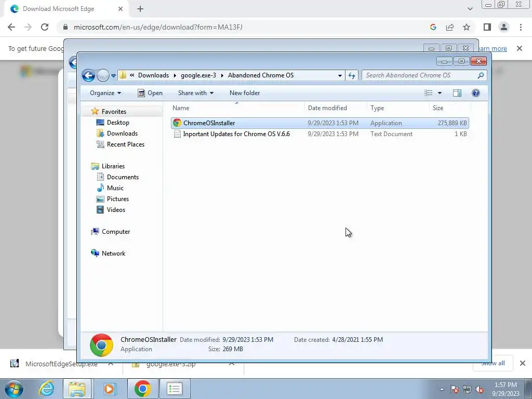
Task: Select the ChromeOSInstaller application file
Action: pyautogui.click(x=320, y=123)
